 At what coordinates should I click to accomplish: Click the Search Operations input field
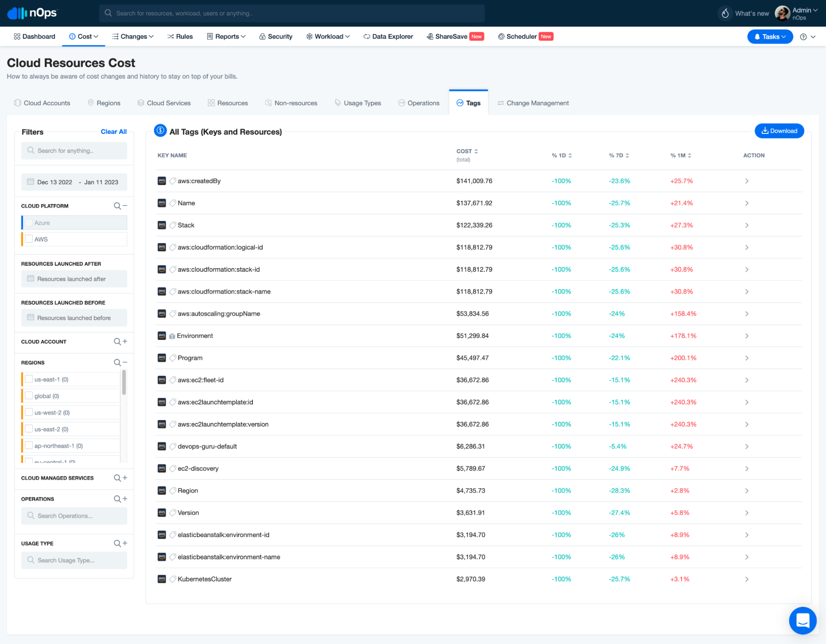pyautogui.click(x=74, y=516)
